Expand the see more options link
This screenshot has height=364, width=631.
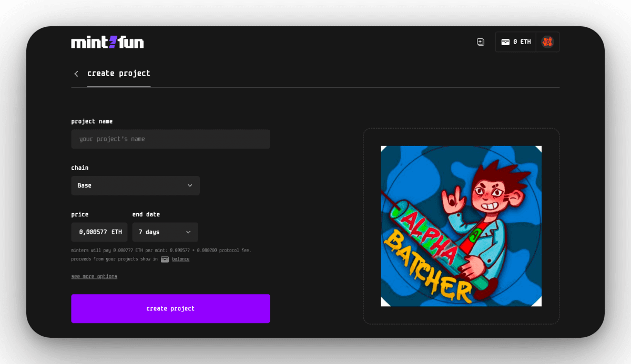tap(94, 276)
